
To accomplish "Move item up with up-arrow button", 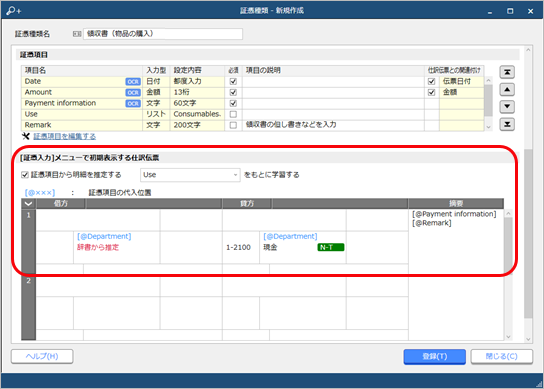I will (507, 90).
